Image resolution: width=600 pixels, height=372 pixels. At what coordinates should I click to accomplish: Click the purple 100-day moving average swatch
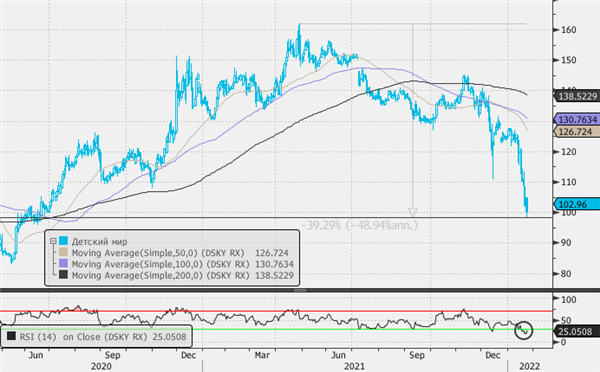[x=64, y=264]
